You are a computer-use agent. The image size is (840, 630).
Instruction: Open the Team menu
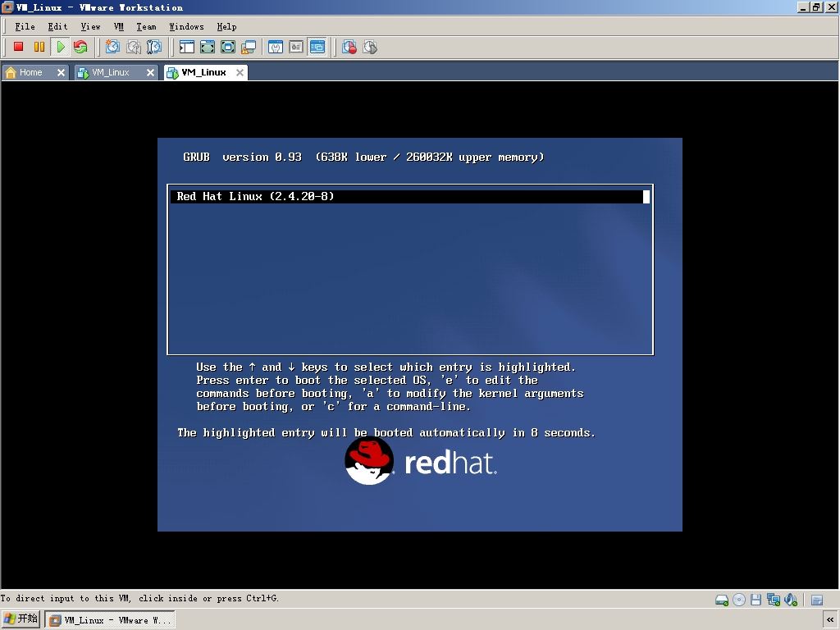pos(146,26)
